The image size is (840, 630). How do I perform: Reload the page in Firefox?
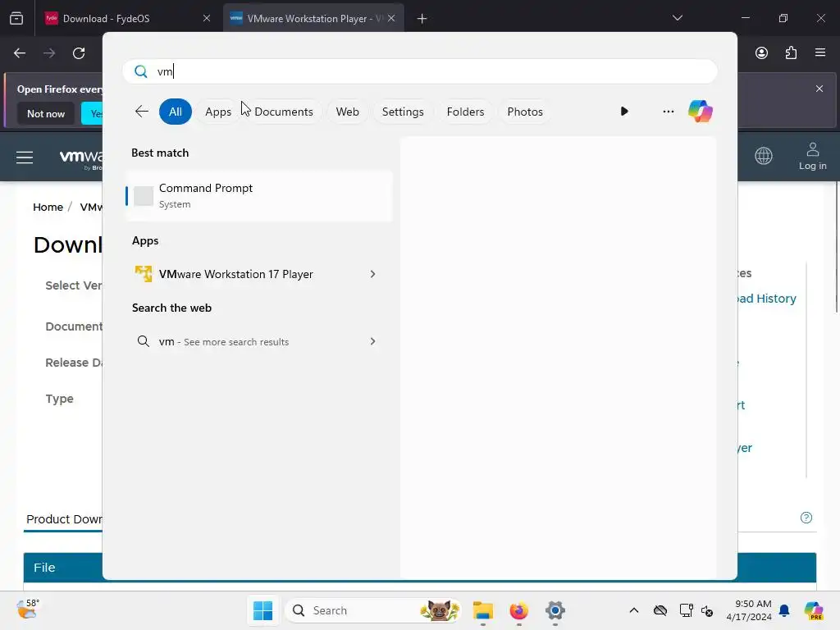click(79, 53)
